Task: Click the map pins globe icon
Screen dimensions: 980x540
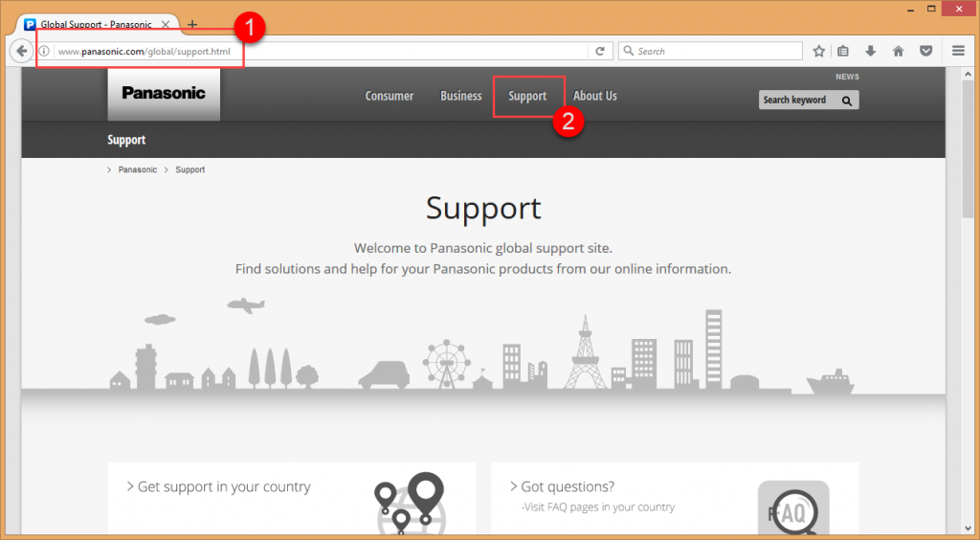Action: click(x=410, y=503)
